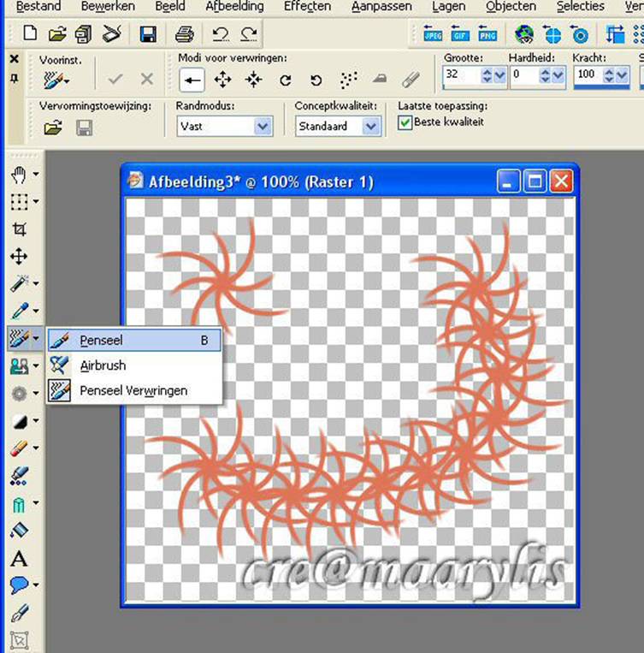Viewport: 644px width, 653px height.
Task: Expand the Magic Wand flyout arrow
Action: coord(36,283)
